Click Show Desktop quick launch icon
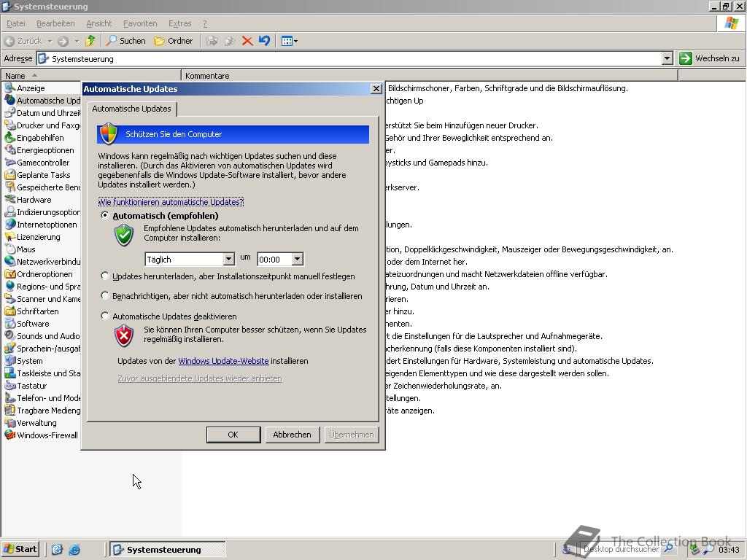The image size is (747, 560). [57, 550]
